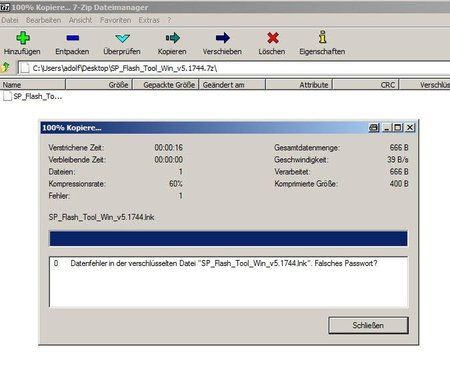This screenshot has height=381, width=450.
Task: Go up one folder level icon
Action: click(x=6, y=67)
